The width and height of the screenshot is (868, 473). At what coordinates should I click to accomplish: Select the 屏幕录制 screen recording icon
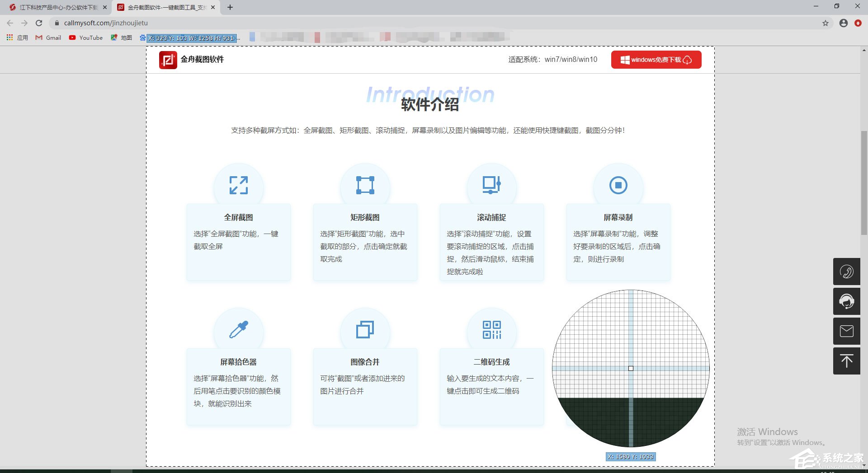pos(618,185)
